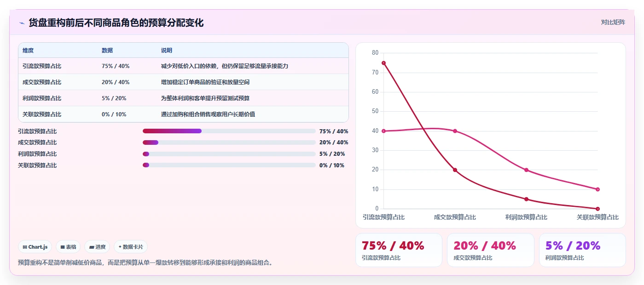
Task: Click the lightning icon beside the card title
Action: click(22, 23)
